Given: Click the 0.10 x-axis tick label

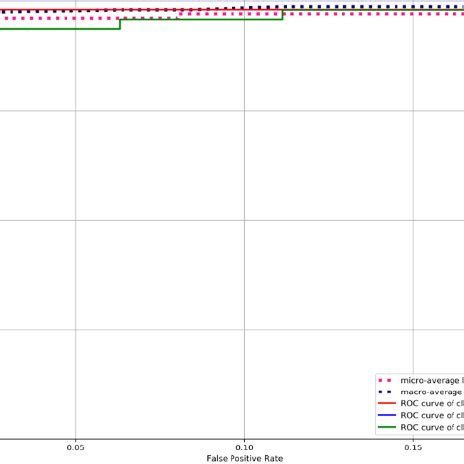Looking at the screenshot, I should point(244,447).
